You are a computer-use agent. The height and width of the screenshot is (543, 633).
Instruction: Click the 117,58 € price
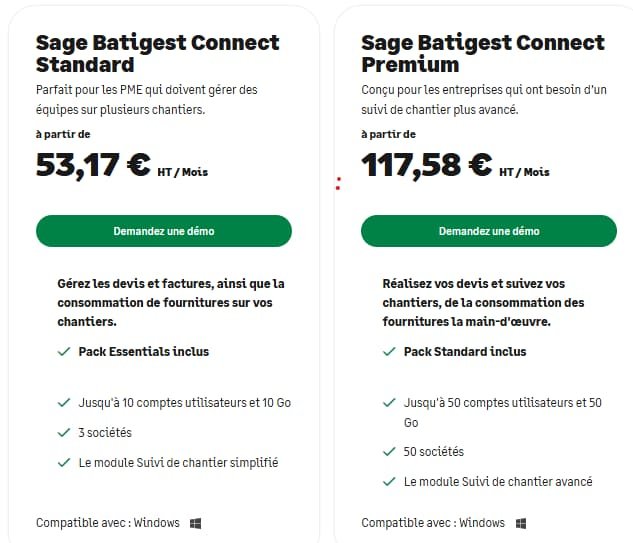pyautogui.click(x=426, y=165)
